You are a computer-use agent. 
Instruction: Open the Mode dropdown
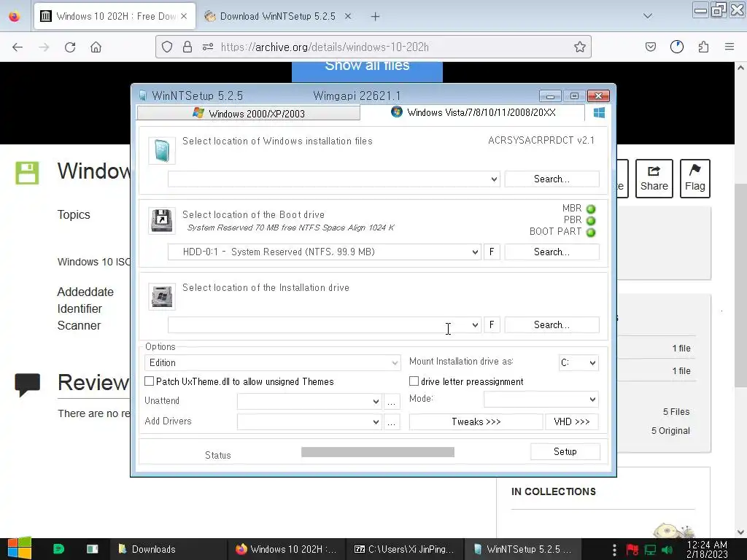tap(541, 399)
